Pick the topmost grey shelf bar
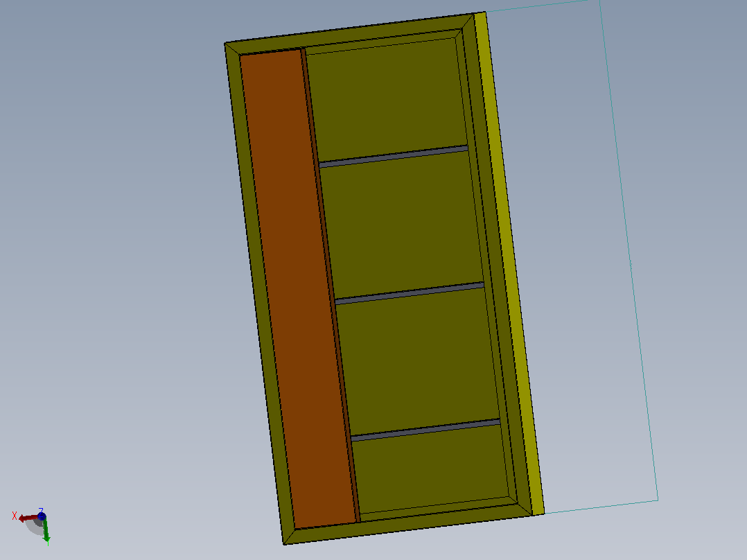747x560 pixels. click(394, 157)
